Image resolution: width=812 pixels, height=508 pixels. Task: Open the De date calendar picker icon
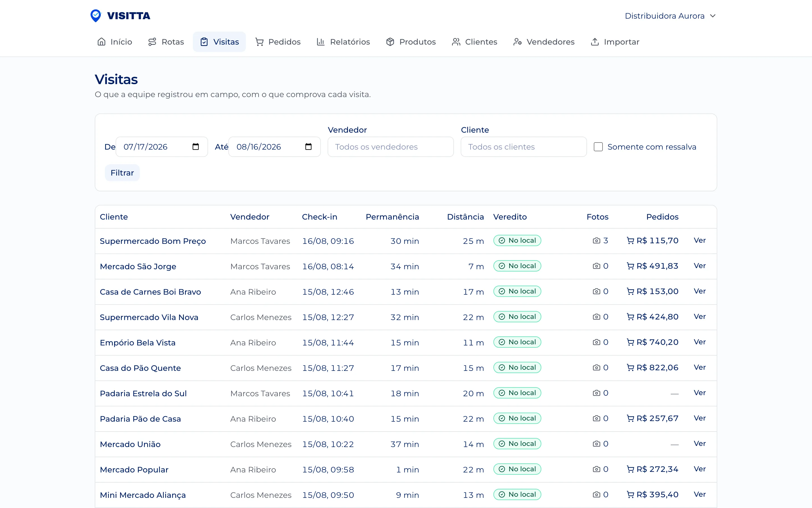coord(196,146)
